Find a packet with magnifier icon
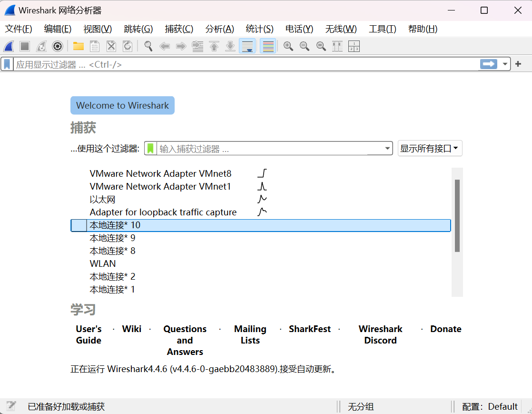 [x=148, y=46]
